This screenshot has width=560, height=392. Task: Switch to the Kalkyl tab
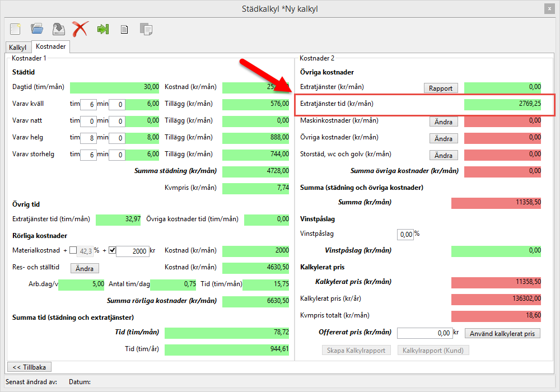(x=18, y=48)
